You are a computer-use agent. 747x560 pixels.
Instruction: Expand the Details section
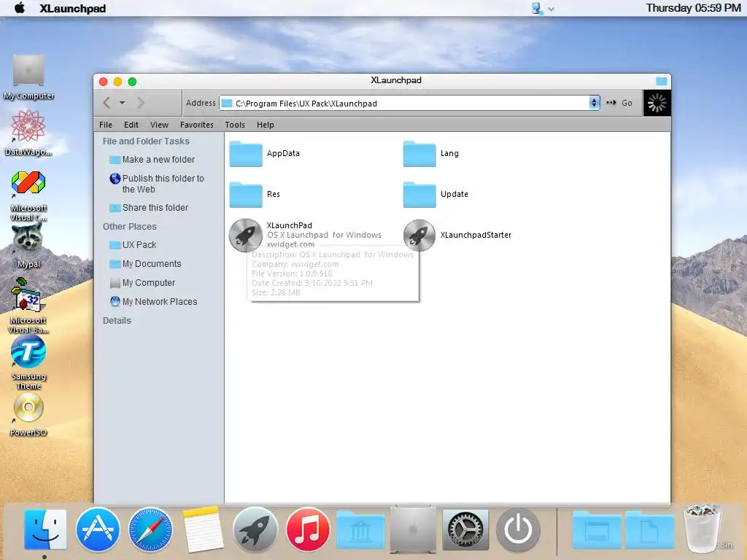117,321
